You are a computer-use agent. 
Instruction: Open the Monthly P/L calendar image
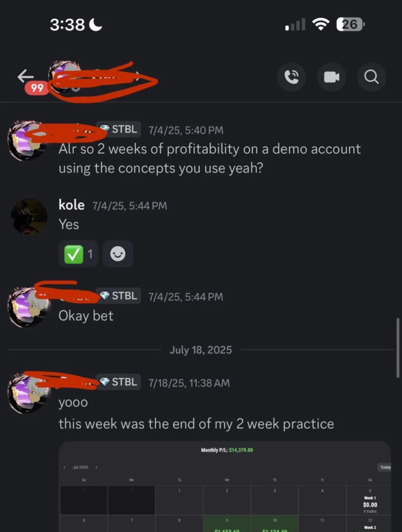pyautogui.click(x=225, y=486)
